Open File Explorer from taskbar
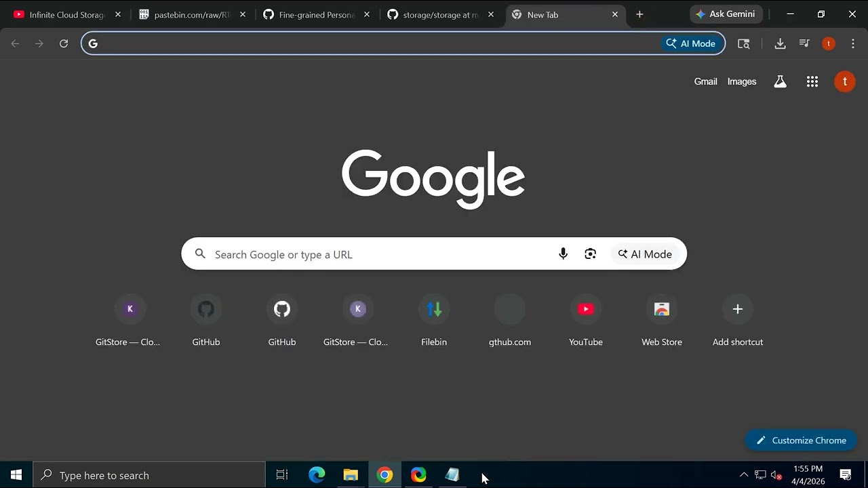This screenshot has height=488, width=868. click(351, 475)
